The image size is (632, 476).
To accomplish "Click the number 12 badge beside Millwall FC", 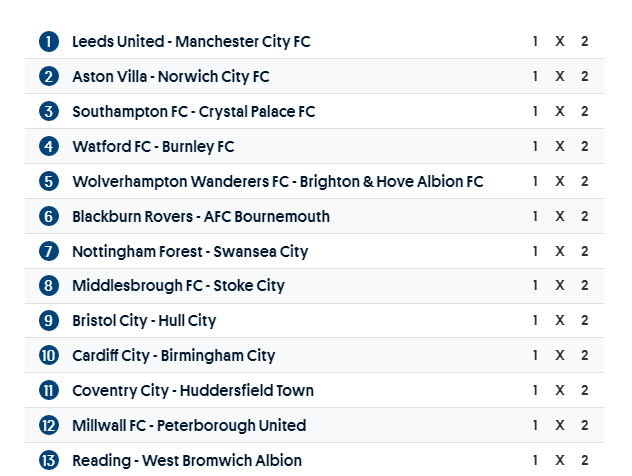I will (x=49, y=426).
